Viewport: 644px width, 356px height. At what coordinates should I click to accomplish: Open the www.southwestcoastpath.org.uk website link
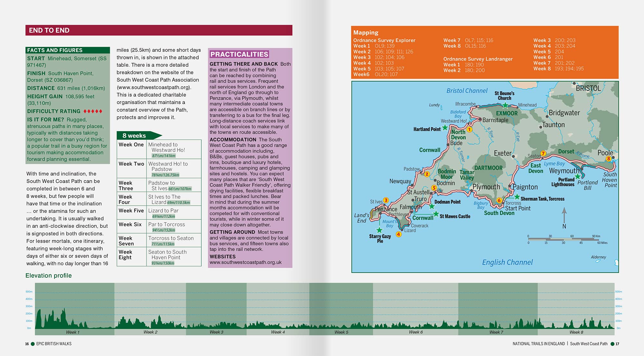pyautogui.click(x=246, y=262)
